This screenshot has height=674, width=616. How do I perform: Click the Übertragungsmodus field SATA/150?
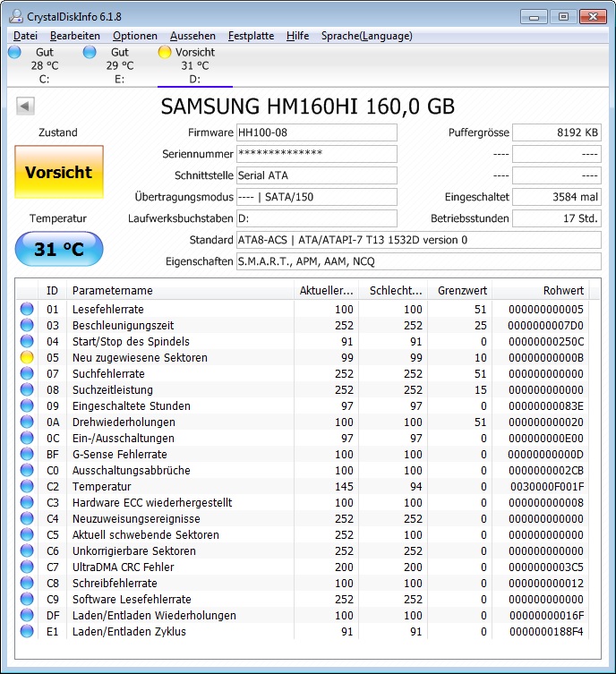317,197
